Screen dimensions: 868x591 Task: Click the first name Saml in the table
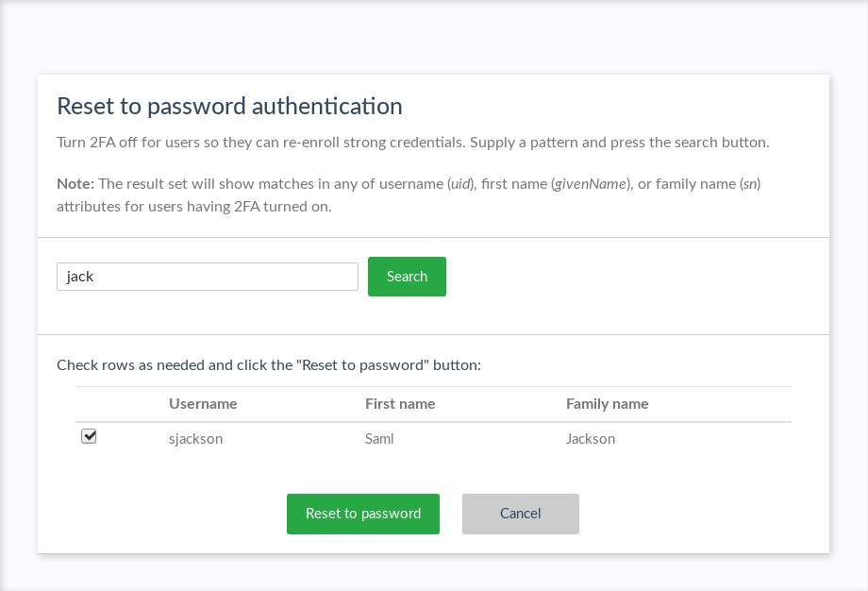(x=379, y=438)
